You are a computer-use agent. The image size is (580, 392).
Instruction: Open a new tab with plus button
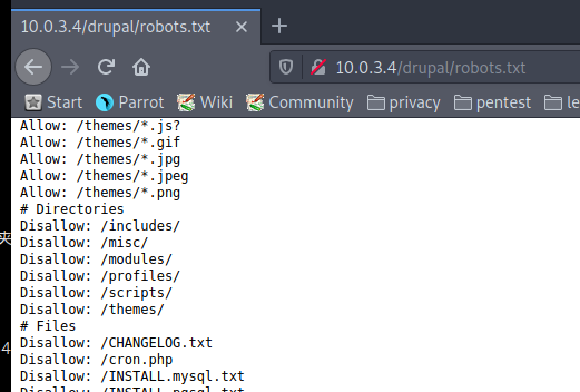tap(279, 26)
